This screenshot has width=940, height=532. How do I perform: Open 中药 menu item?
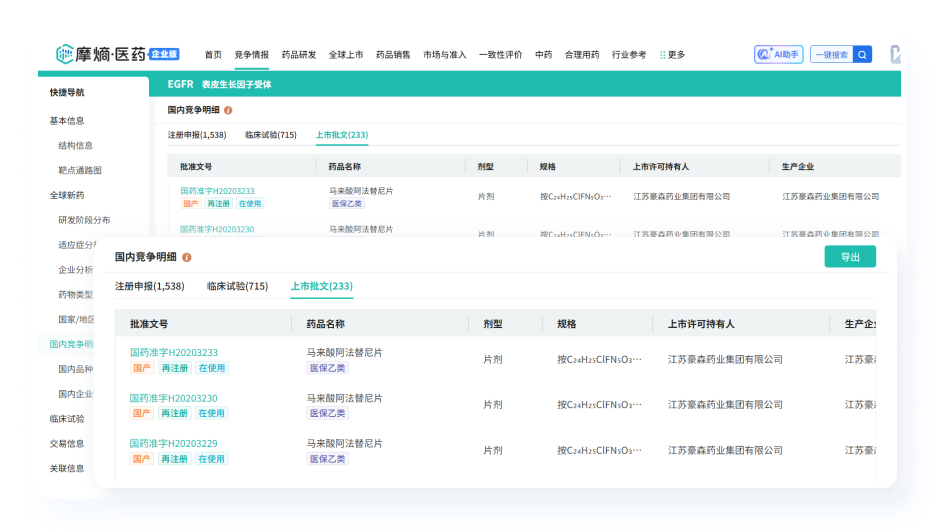(x=543, y=55)
